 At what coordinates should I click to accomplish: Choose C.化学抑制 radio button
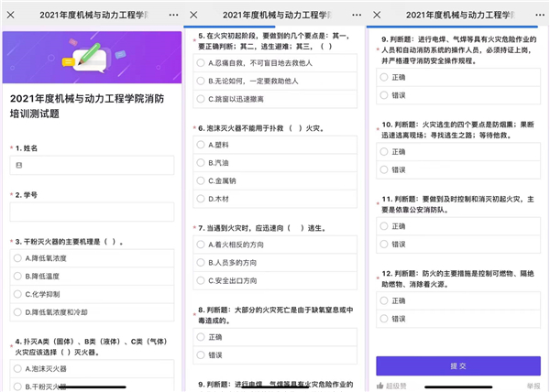pyautogui.click(x=18, y=294)
